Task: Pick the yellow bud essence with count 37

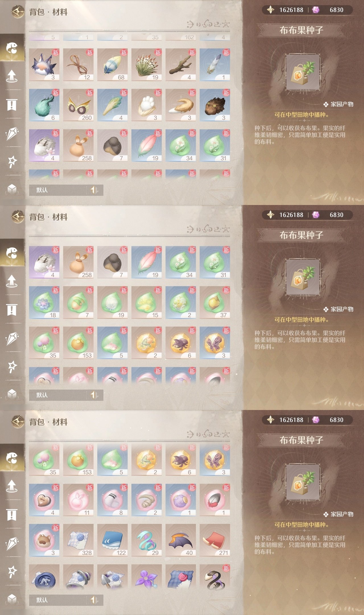Action: pyautogui.click(x=215, y=302)
